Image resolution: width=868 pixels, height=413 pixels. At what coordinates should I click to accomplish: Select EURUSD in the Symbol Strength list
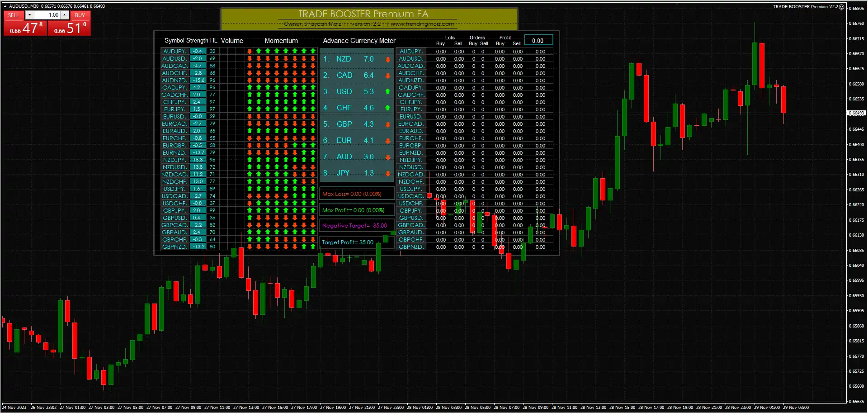click(x=175, y=116)
